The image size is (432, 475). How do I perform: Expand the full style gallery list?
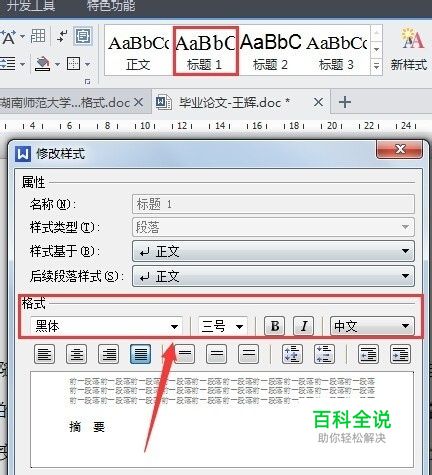point(376,66)
